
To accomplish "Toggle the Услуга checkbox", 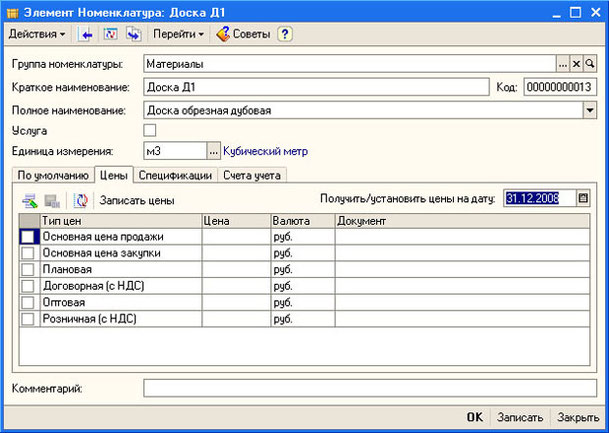I will click(x=151, y=131).
